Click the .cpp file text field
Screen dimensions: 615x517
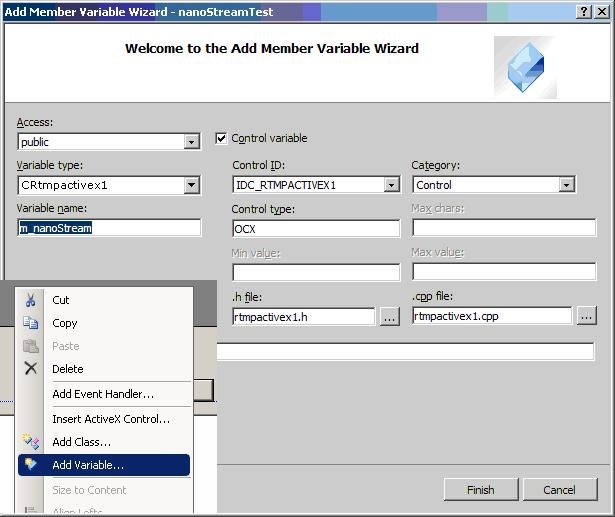pos(492,316)
